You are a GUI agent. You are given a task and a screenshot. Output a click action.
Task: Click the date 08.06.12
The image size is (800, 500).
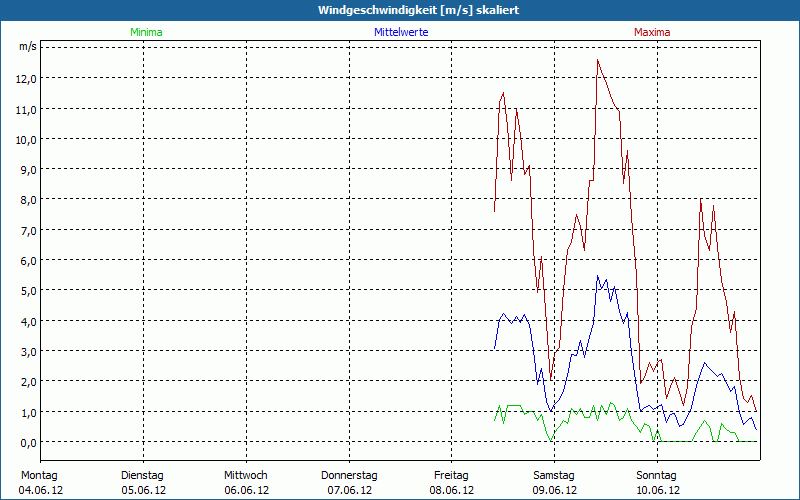pos(452,490)
